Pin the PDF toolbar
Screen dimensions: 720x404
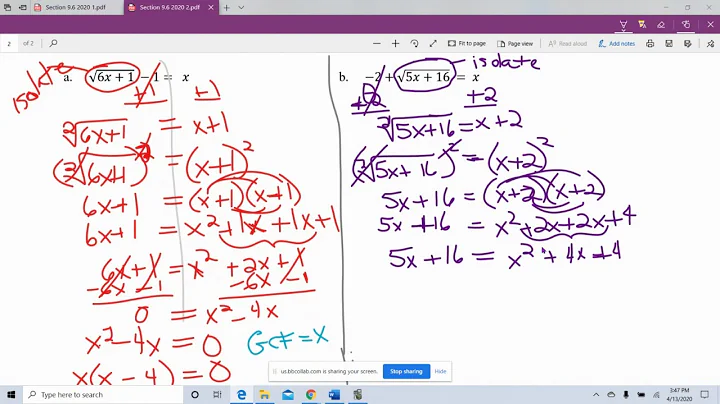[x=710, y=44]
